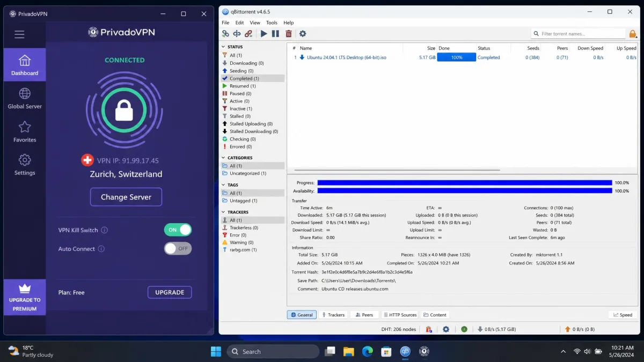Screen dimensions: 644x362
Task: Open Microsoft Edge from taskbar
Action: pyautogui.click(x=368, y=351)
